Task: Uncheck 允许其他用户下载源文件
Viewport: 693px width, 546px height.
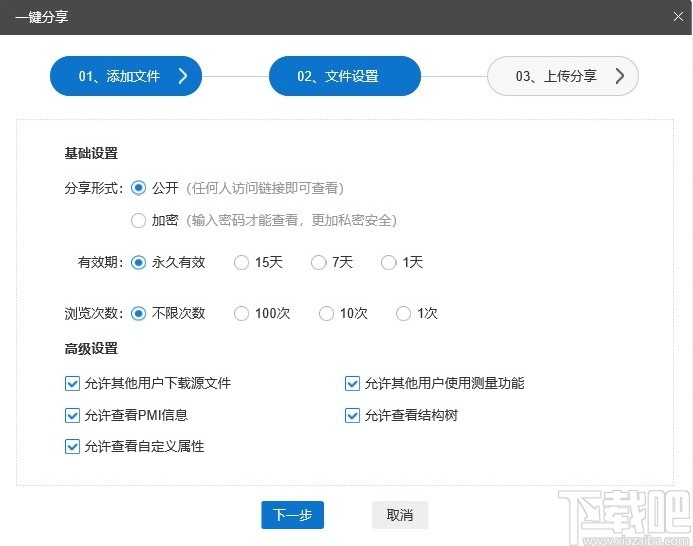Action: click(x=72, y=383)
